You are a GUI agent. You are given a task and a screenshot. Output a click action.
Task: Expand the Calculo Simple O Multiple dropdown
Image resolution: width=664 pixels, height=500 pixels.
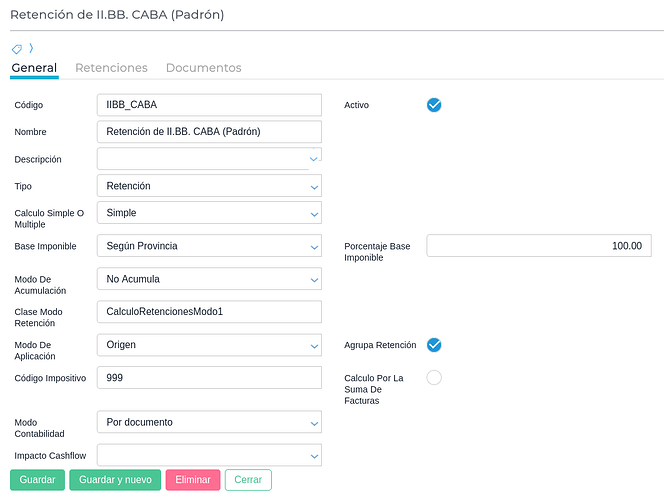(209, 213)
